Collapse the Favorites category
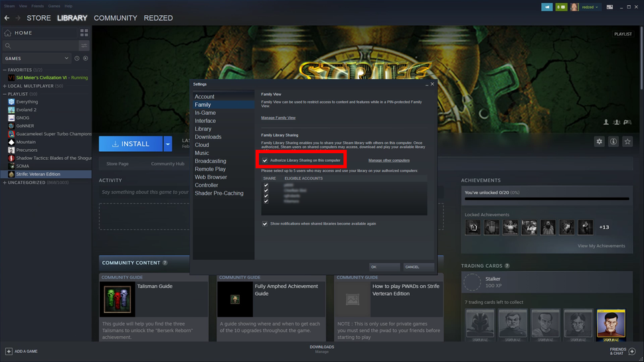Viewport: 644px width, 362px height. pos(5,70)
